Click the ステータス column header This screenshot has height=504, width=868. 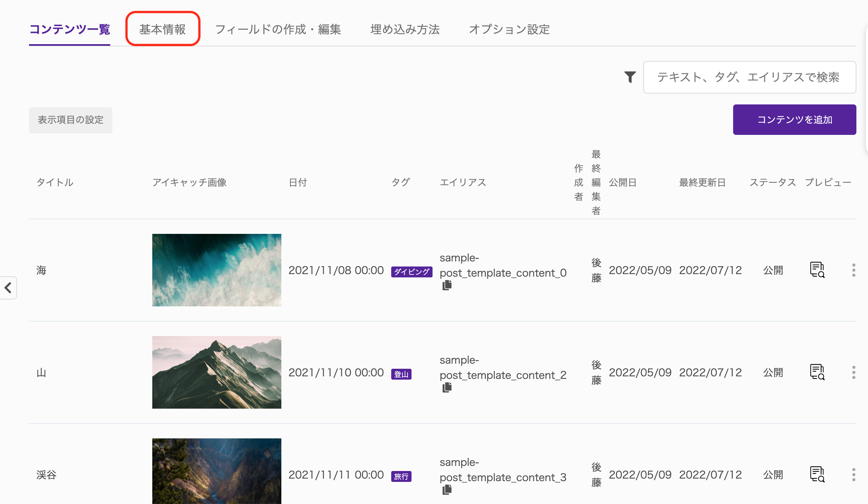tap(773, 182)
